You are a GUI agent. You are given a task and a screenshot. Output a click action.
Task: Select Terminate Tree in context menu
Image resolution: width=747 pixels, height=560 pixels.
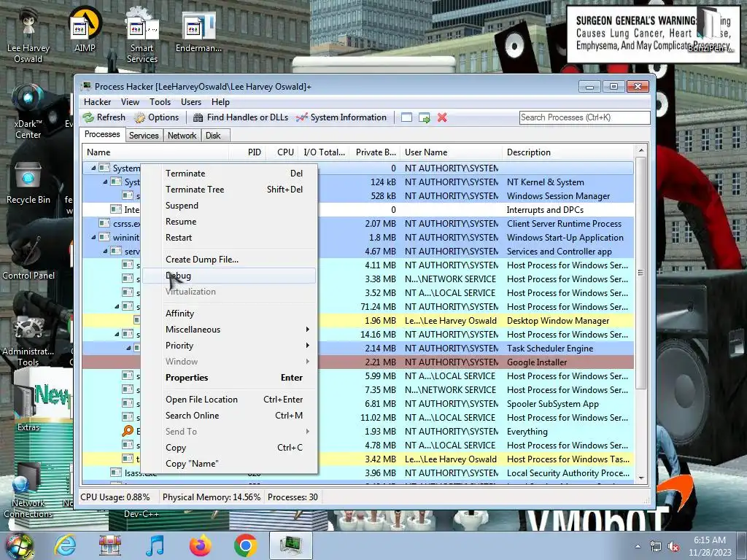tap(229, 190)
